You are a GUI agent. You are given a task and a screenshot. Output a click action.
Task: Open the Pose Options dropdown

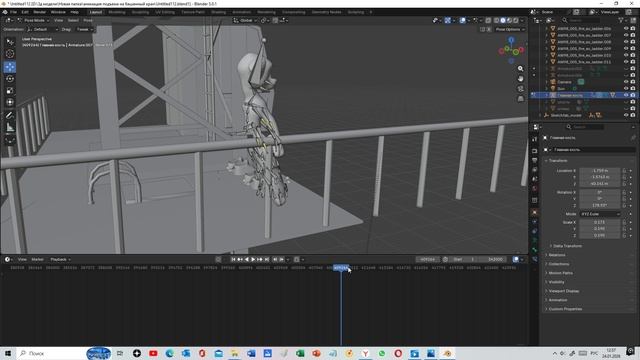510,29
